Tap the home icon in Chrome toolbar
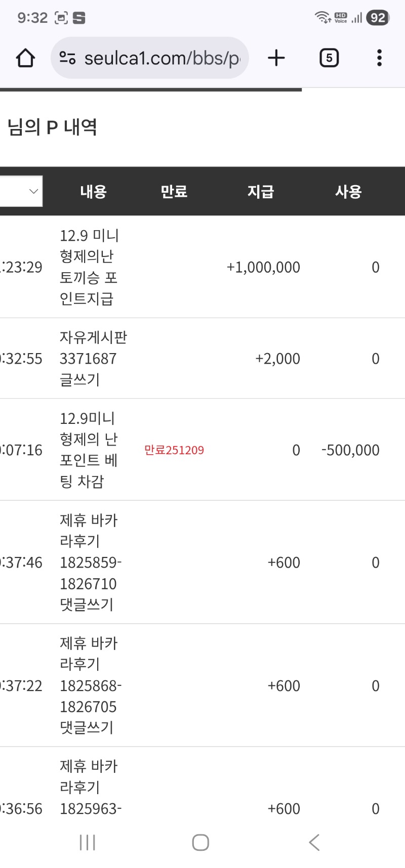Screen dimensions: 405x868 (x=25, y=58)
